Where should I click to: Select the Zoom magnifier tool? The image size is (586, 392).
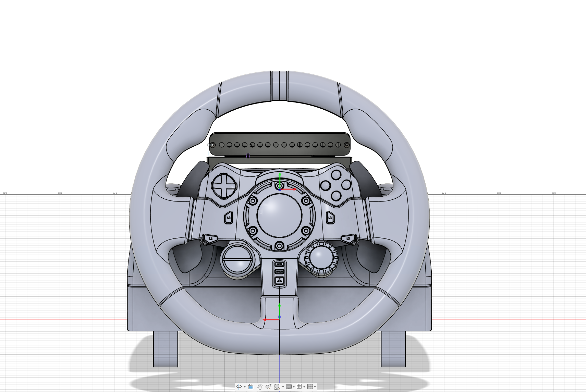point(268,387)
